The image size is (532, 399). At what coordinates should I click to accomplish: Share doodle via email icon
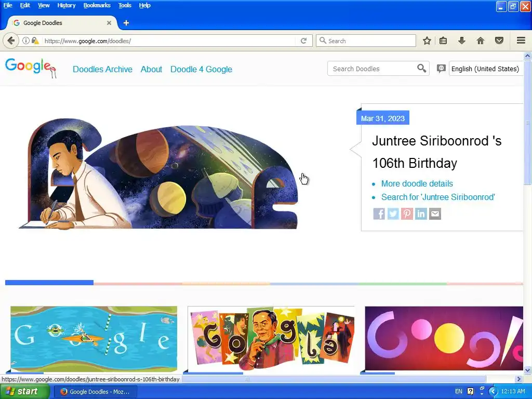(x=435, y=214)
